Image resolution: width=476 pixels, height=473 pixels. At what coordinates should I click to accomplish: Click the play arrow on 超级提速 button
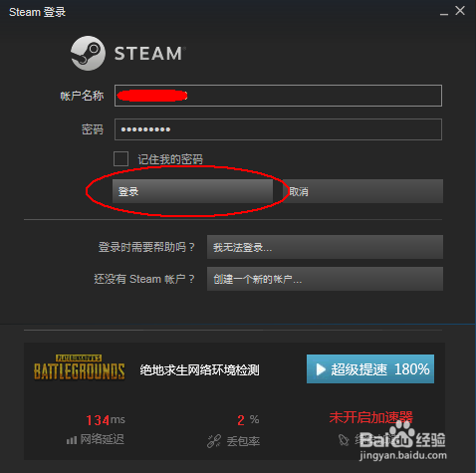coord(321,369)
